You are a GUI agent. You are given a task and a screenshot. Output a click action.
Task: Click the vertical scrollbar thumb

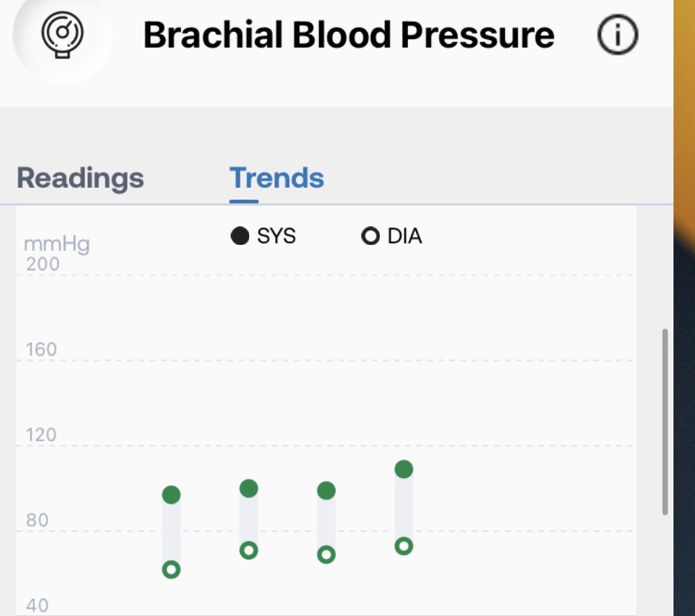pyautogui.click(x=665, y=422)
